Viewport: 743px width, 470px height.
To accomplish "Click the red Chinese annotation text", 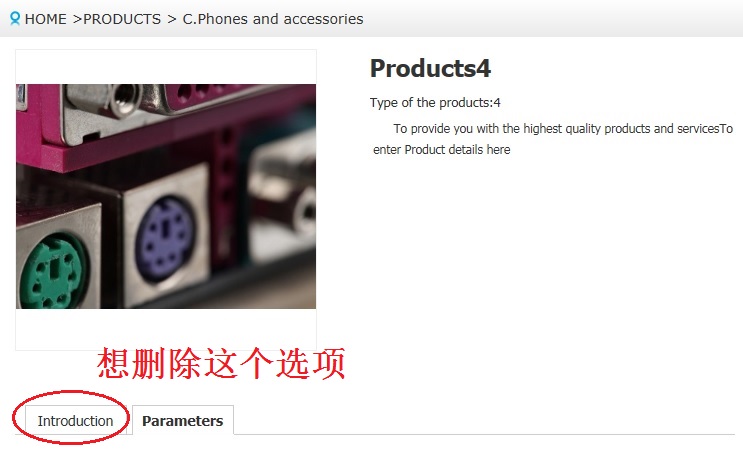I will 221,363.
